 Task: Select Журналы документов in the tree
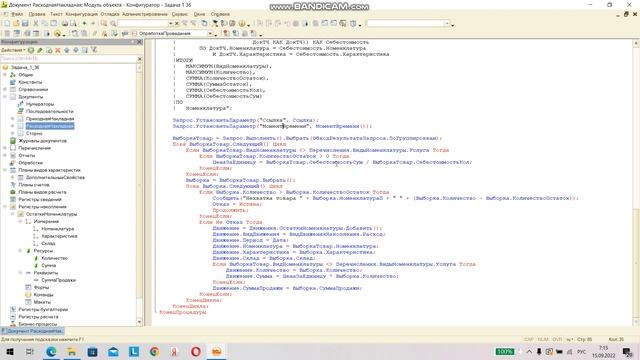(42, 141)
